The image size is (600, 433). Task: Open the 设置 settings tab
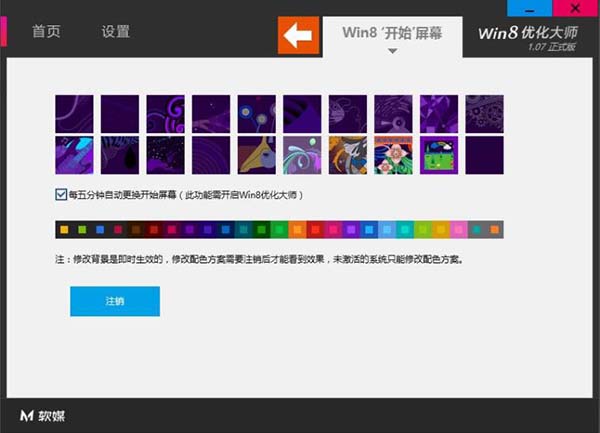point(116,31)
